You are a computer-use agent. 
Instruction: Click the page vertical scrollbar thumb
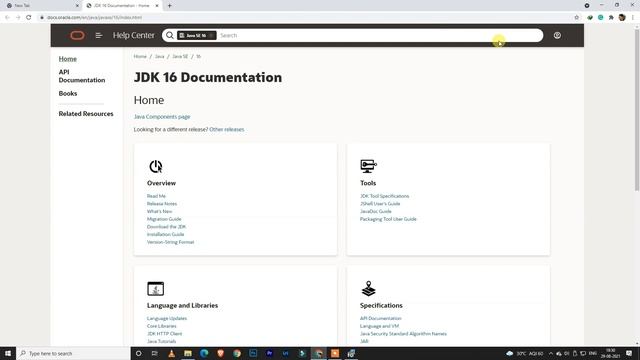point(636,110)
